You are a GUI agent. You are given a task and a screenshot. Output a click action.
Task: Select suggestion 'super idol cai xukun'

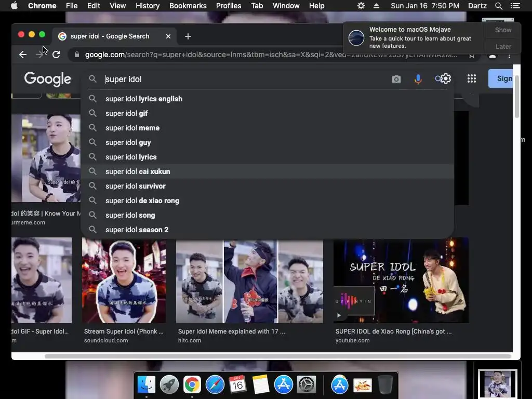[x=268, y=171]
